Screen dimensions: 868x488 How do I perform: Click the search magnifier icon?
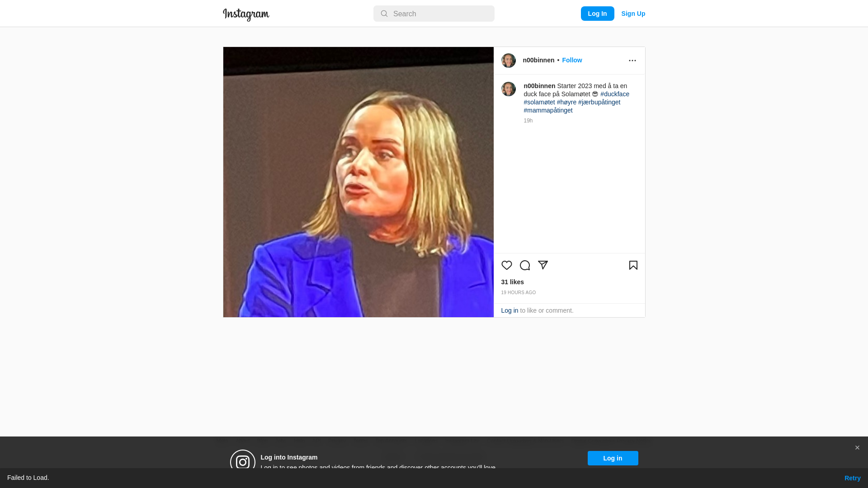pos(384,14)
